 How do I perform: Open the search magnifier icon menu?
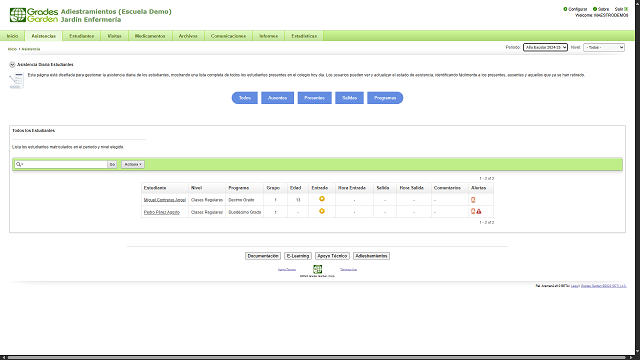(x=19, y=164)
